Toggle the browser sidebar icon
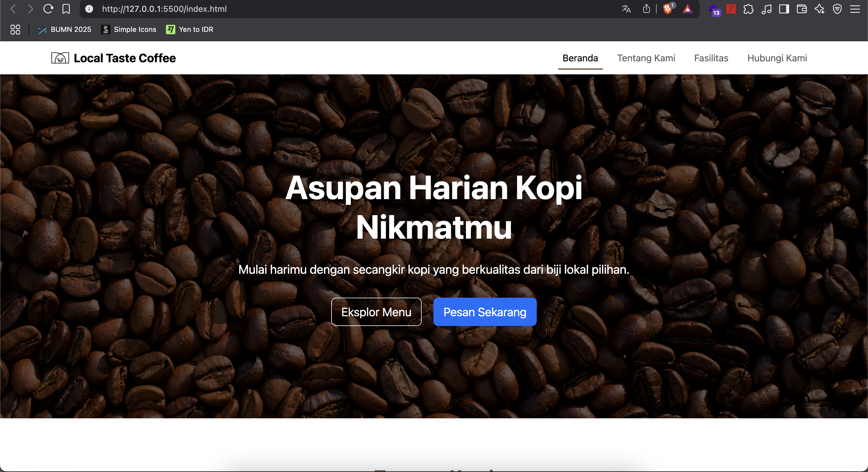Screen dimensions: 868x472 [784, 9]
